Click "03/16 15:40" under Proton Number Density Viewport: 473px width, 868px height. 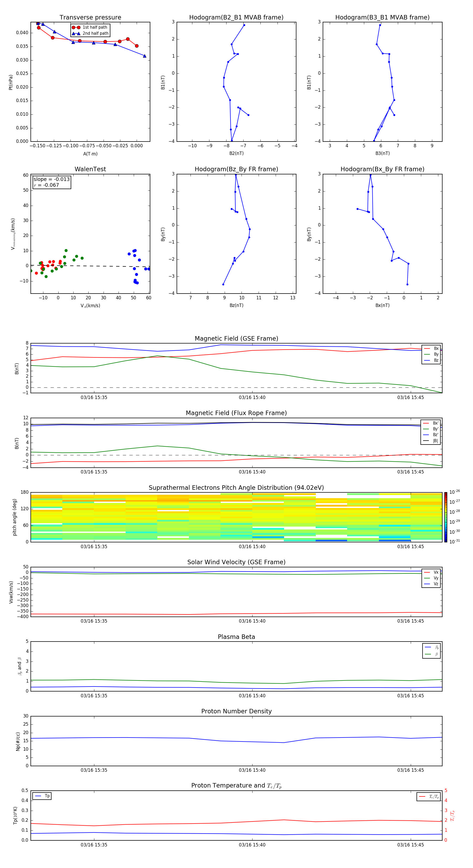252,770
